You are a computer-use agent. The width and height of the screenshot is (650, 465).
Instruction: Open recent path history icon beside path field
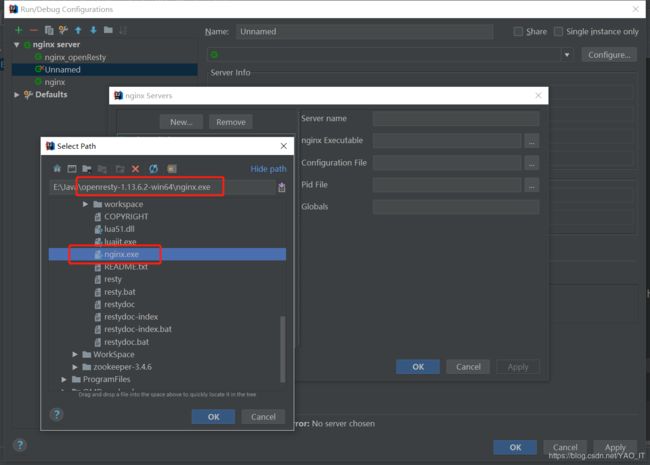(x=282, y=187)
